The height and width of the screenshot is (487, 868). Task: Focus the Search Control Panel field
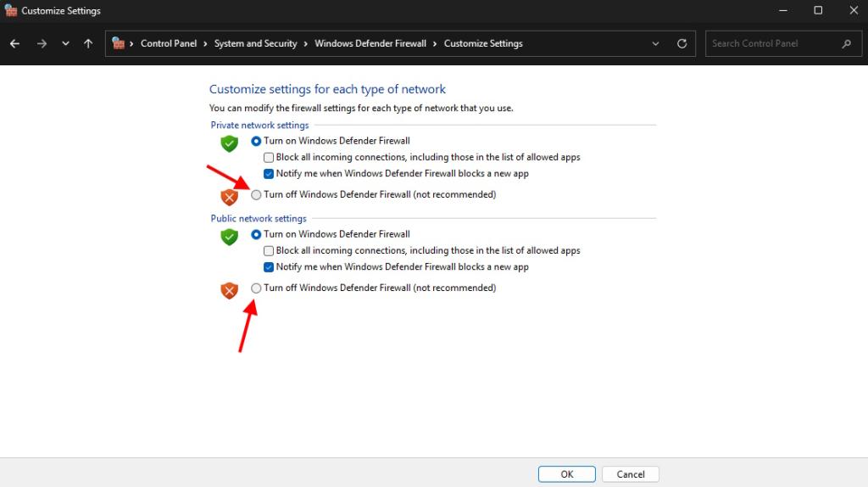(783, 43)
